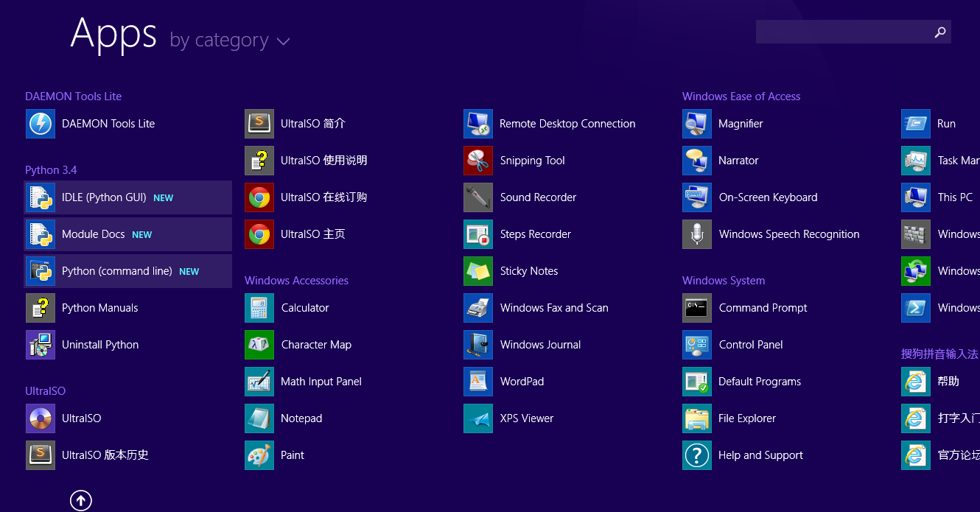Select the 搜狗拼音输入法 category header

[939, 354]
